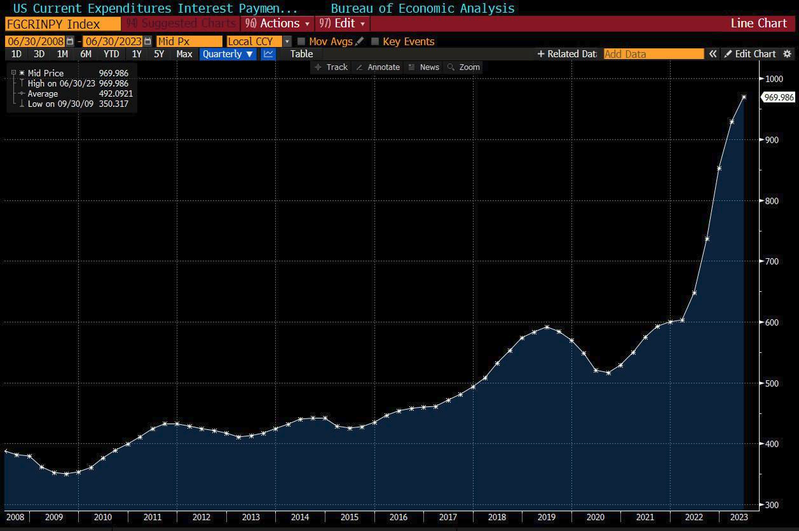Activate the Track crosshair tool
This screenshot has height=531, width=799.
pyautogui.click(x=331, y=67)
